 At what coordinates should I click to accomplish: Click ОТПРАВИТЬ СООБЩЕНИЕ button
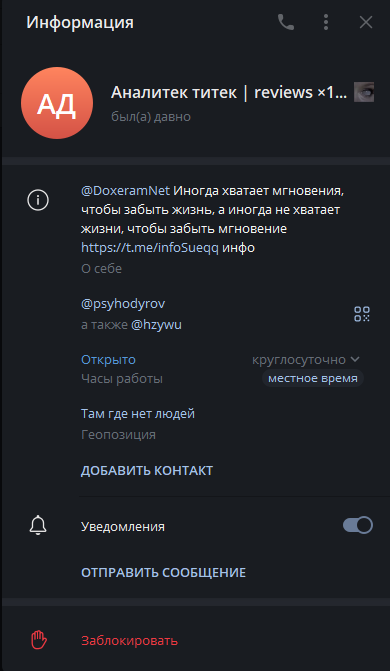[164, 573]
